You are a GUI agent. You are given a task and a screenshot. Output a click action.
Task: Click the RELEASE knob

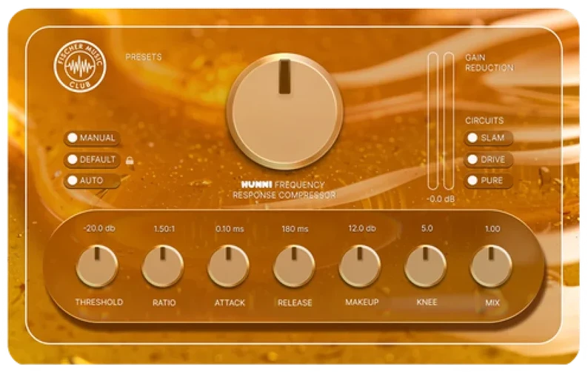(294, 266)
